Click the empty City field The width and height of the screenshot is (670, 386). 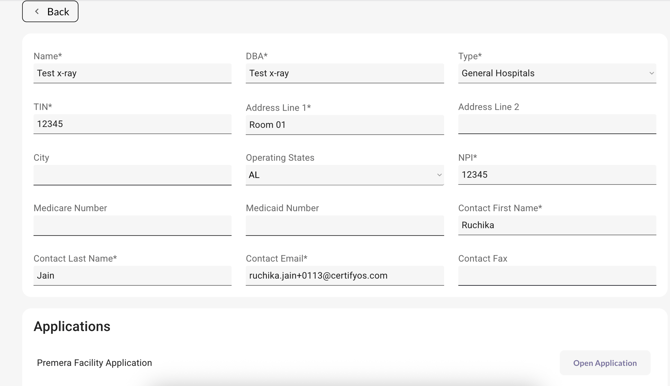click(x=132, y=175)
